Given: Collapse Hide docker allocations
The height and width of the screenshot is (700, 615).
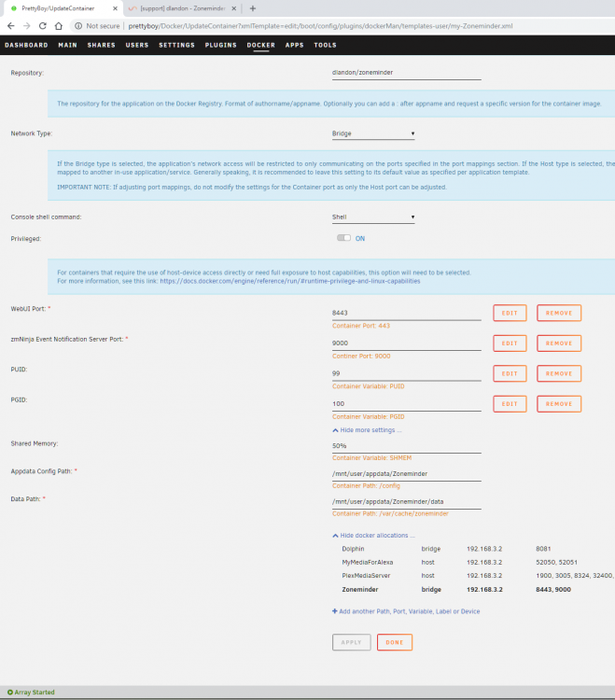Looking at the screenshot, I should [x=373, y=536].
